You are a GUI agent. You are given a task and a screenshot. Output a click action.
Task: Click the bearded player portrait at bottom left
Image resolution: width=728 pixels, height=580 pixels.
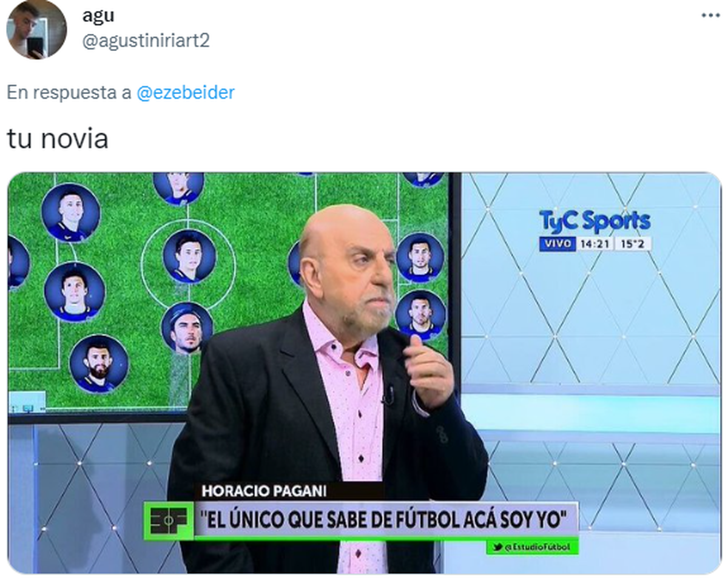(98, 363)
